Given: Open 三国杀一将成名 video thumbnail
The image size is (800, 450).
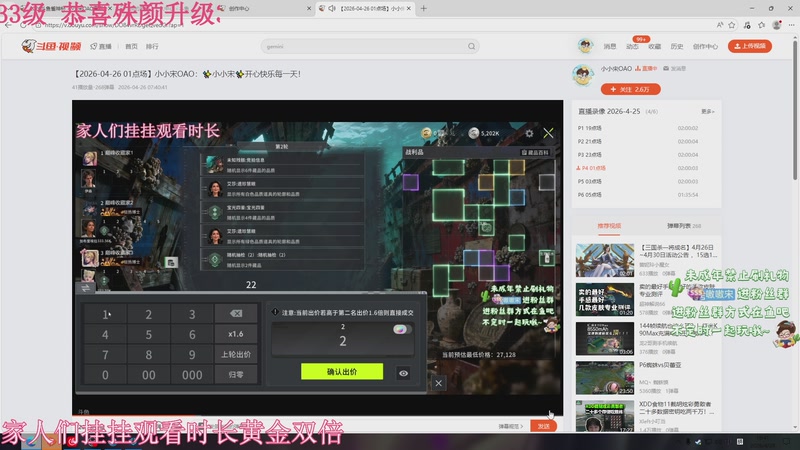Looking at the screenshot, I should tap(605, 260).
